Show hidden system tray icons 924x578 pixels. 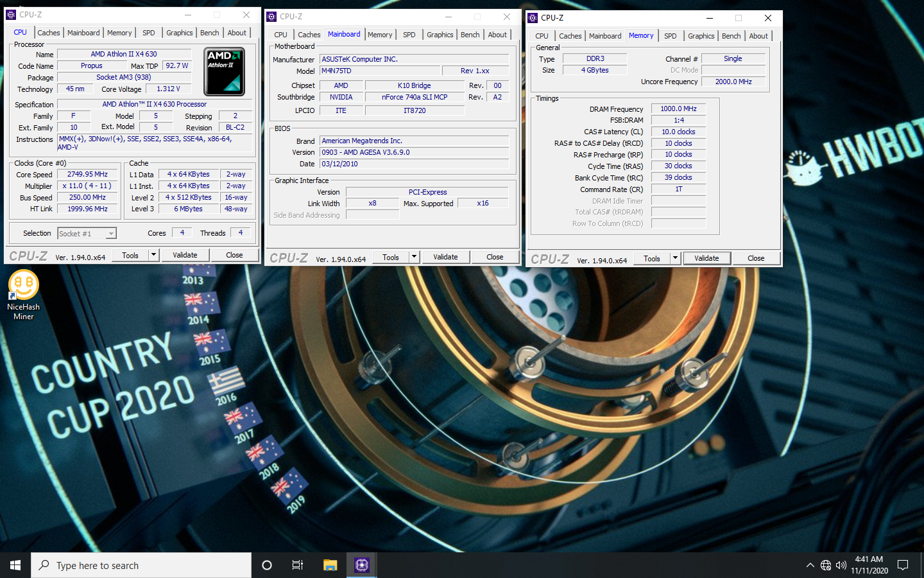(810, 565)
